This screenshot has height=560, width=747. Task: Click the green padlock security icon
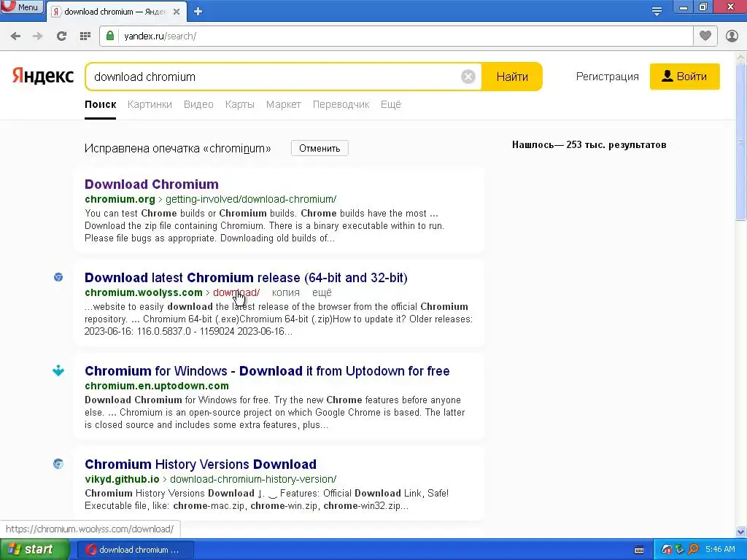tap(110, 36)
